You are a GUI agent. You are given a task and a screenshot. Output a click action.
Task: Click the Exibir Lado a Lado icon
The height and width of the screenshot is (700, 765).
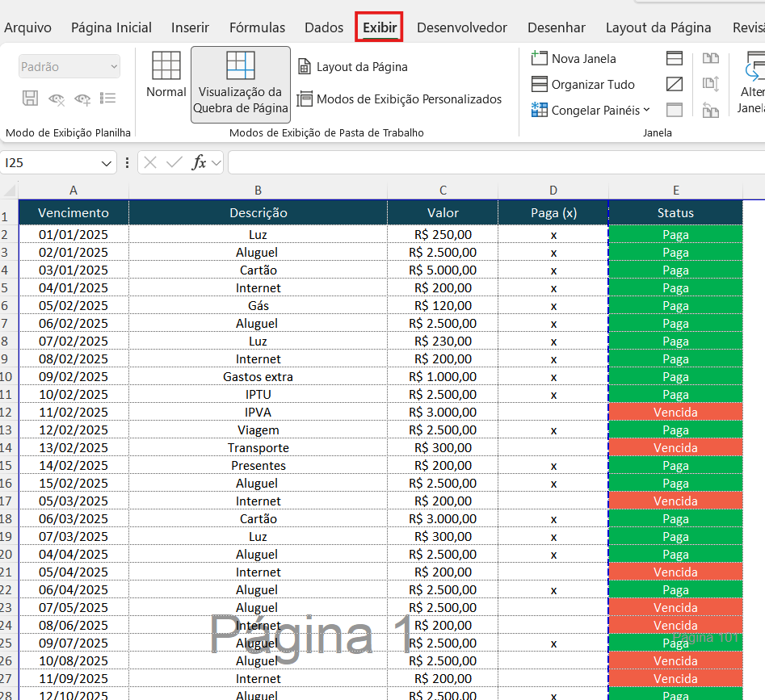pyautogui.click(x=709, y=58)
